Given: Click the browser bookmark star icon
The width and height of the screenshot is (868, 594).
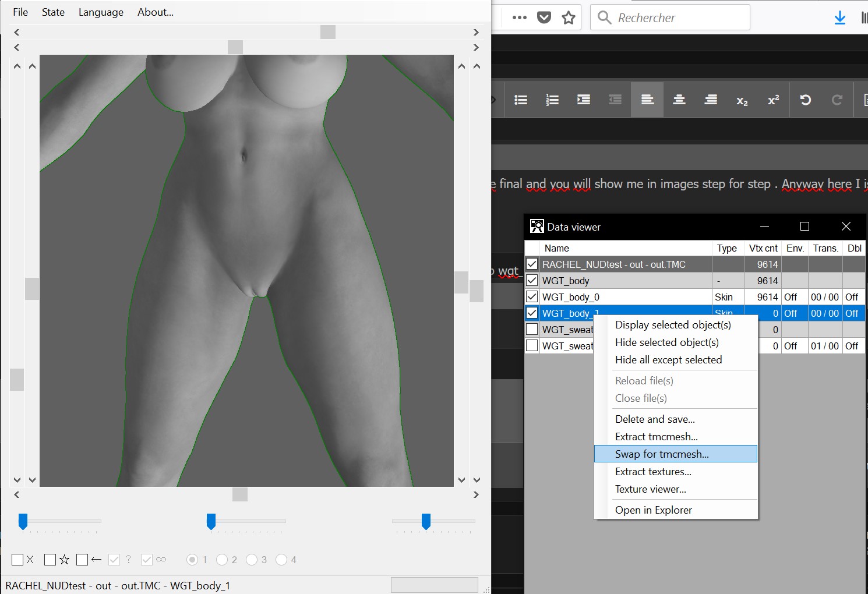Looking at the screenshot, I should click(x=569, y=17).
